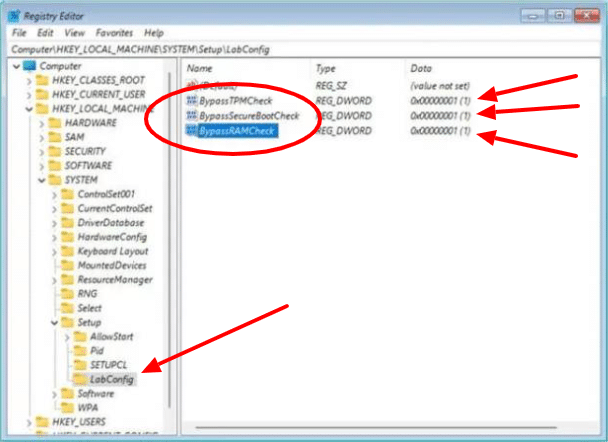Select the SYSTEM folder icon
The image size is (608, 442).
[55, 180]
